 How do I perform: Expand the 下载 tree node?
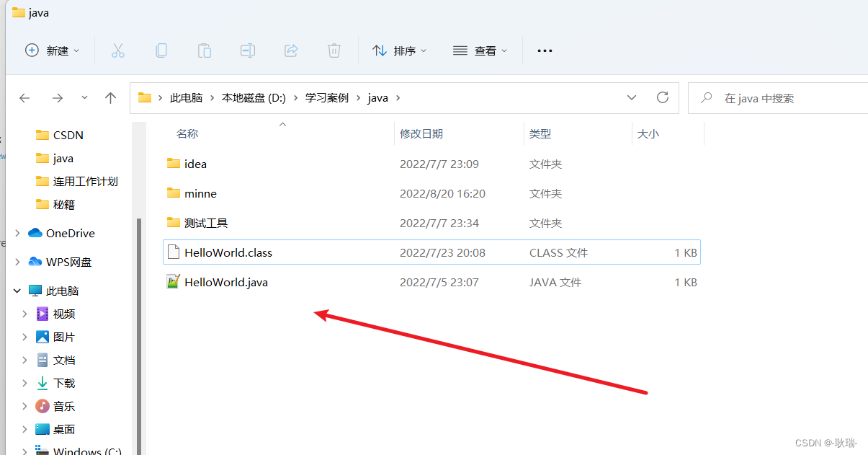tap(24, 383)
